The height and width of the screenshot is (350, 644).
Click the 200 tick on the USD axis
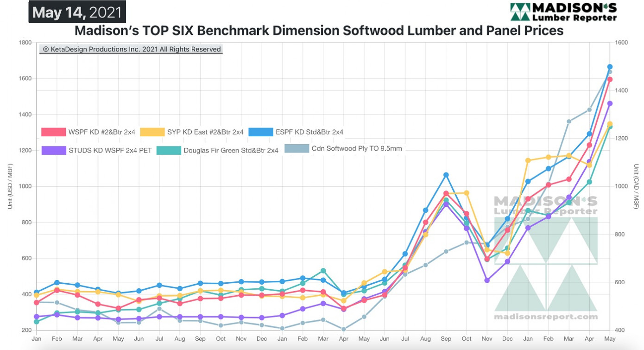26,330
